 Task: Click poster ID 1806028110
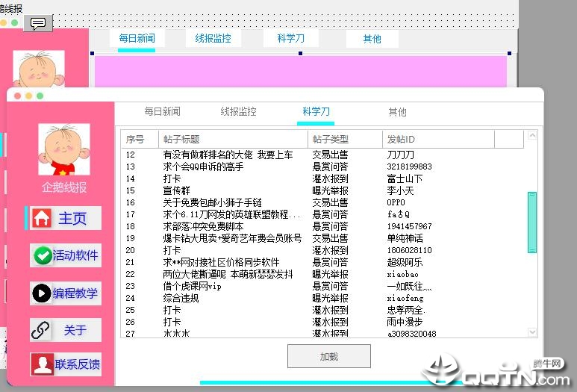pos(409,250)
